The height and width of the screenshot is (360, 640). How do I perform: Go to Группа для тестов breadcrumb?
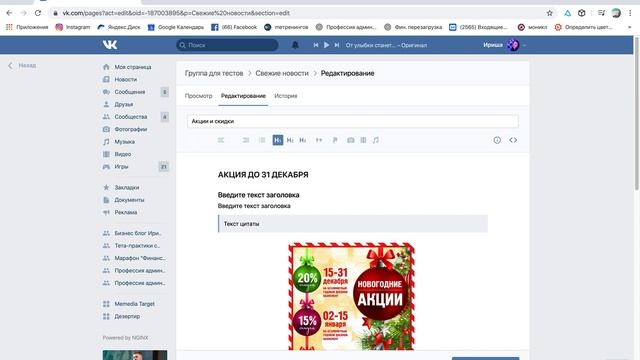(214, 73)
